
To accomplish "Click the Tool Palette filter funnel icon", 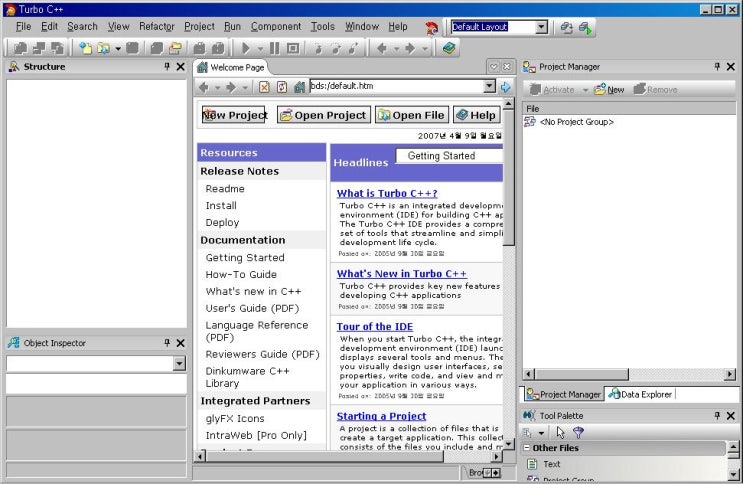I will click(578, 432).
